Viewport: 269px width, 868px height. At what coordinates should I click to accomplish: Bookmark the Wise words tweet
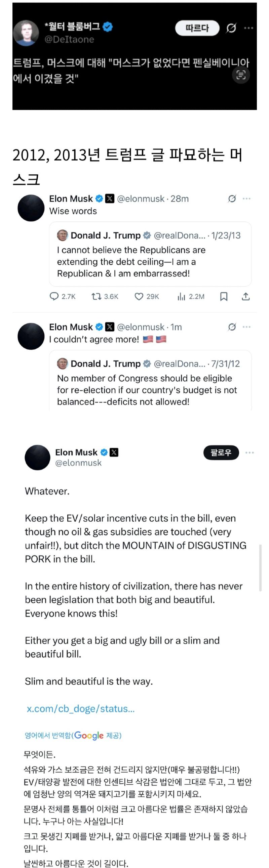click(x=224, y=297)
